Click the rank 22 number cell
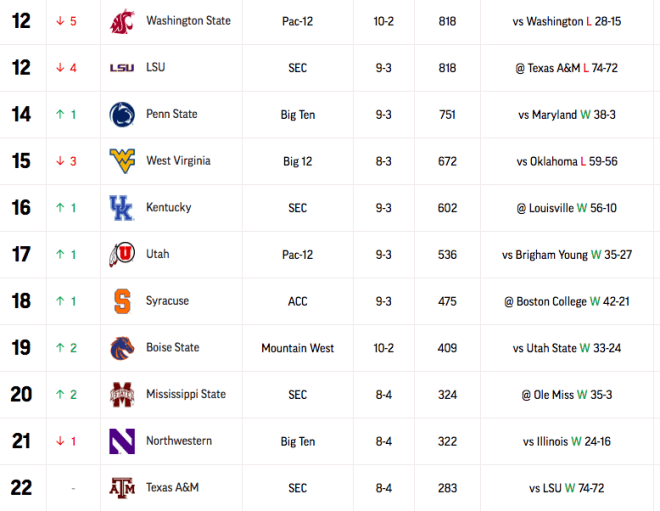660x511 pixels. tap(21, 488)
